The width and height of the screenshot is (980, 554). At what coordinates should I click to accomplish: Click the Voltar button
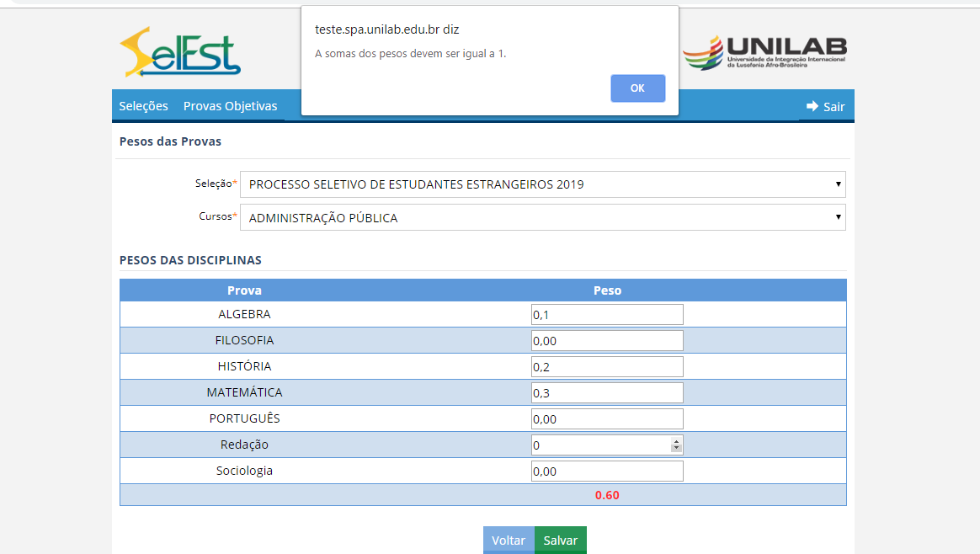(x=509, y=541)
